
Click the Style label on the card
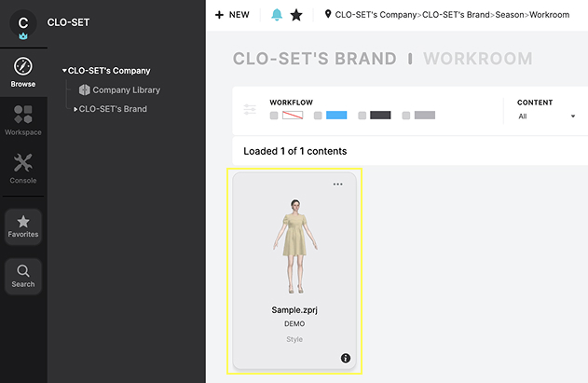pyautogui.click(x=294, y=339)
